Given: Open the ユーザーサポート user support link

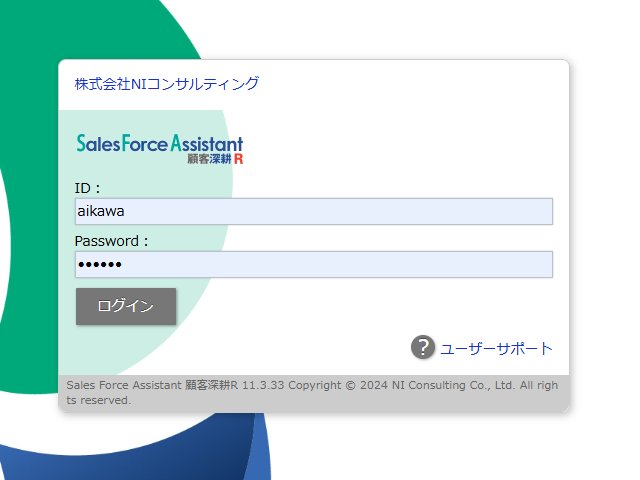Looking at the screenshot, I should tap(496, 349).
